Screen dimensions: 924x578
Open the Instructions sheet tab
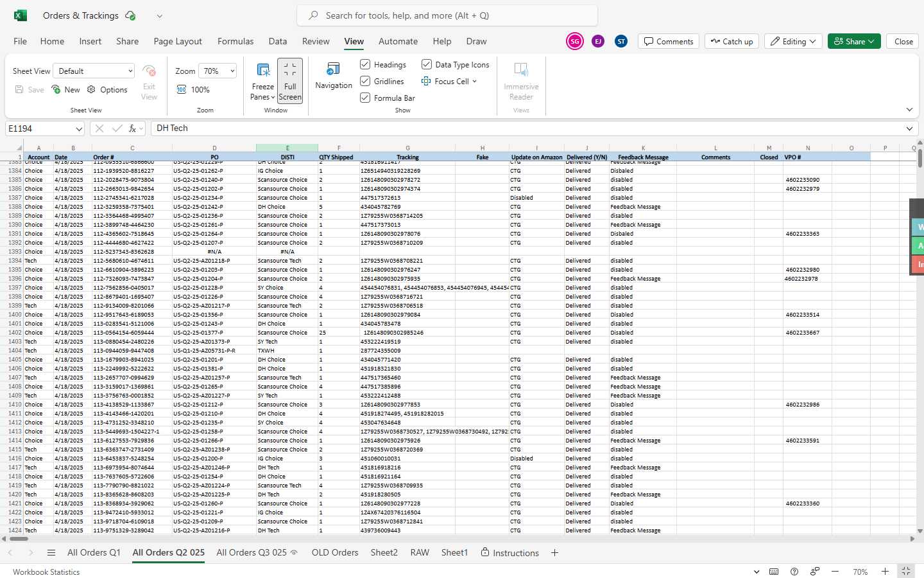(x=510, y=553)
